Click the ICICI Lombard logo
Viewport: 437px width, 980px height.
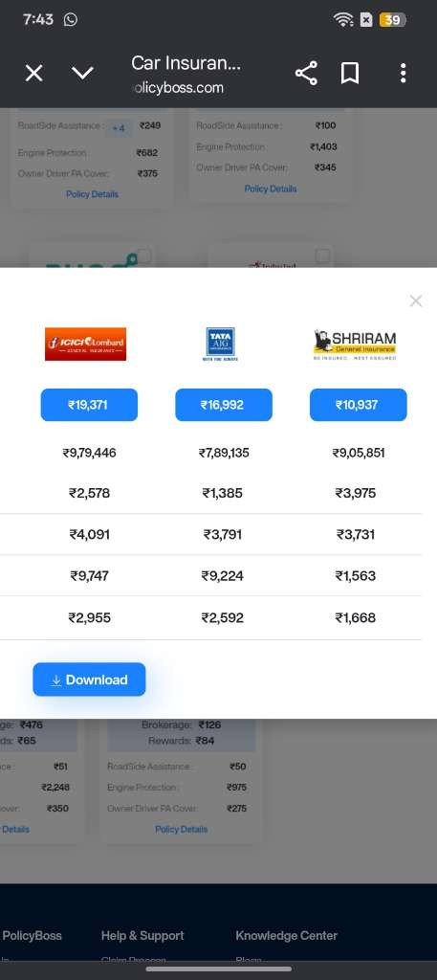point(85,345)
